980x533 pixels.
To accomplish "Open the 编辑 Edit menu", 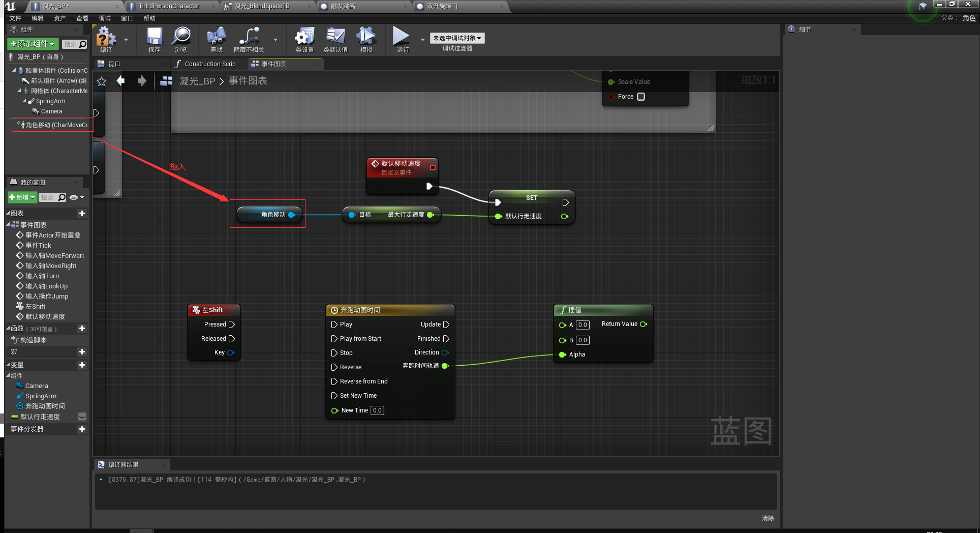I will coord(38,18).
